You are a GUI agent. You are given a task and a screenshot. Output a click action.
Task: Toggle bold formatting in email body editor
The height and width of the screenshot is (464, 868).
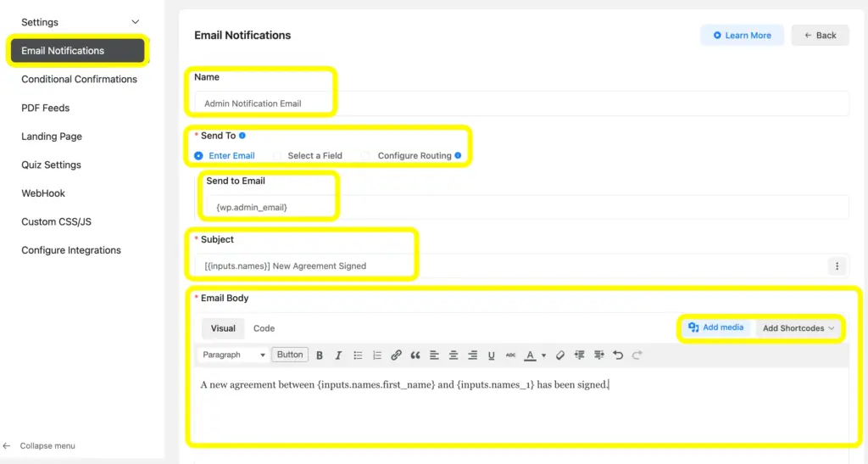[320, 355]
